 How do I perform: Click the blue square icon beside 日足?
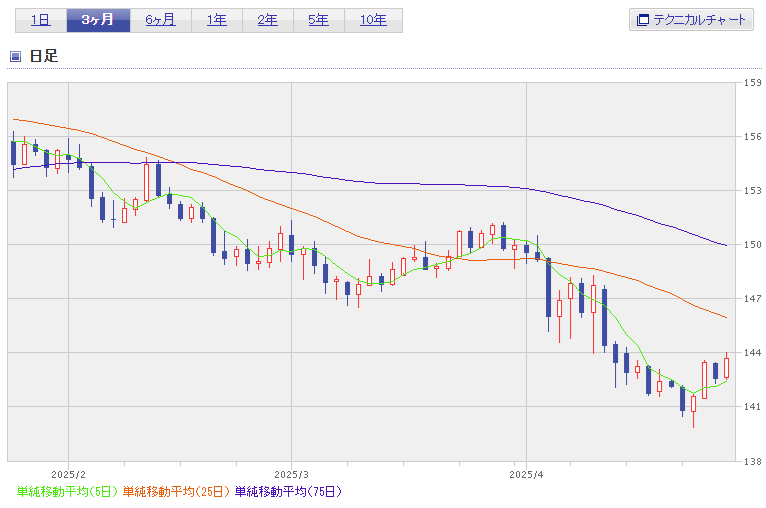pos(15,56)
